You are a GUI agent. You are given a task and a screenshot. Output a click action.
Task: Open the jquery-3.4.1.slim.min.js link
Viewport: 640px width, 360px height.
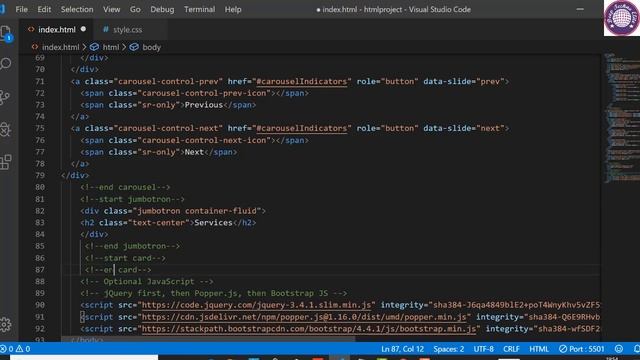point(256,305)
